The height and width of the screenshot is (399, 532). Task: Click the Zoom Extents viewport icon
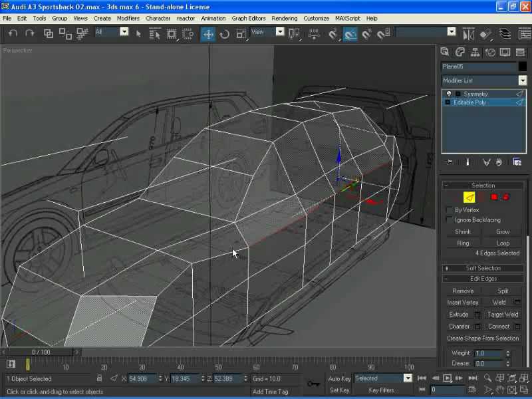512,378
